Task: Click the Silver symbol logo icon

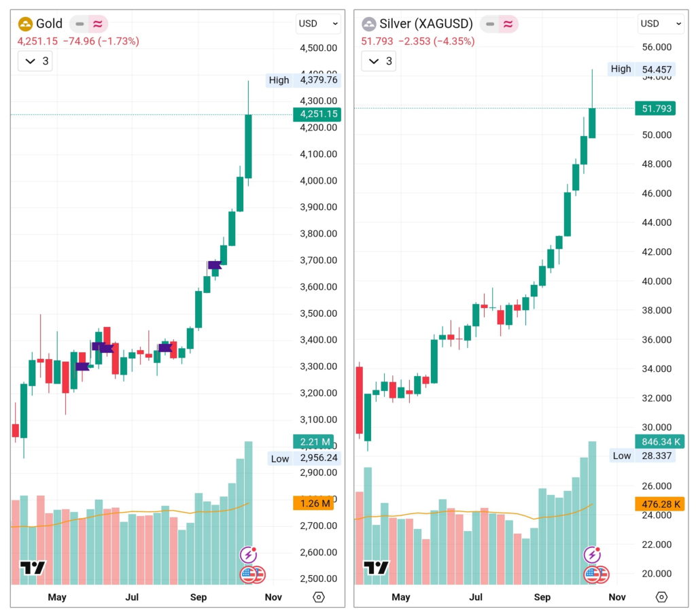Action: [x=369, y=24]
